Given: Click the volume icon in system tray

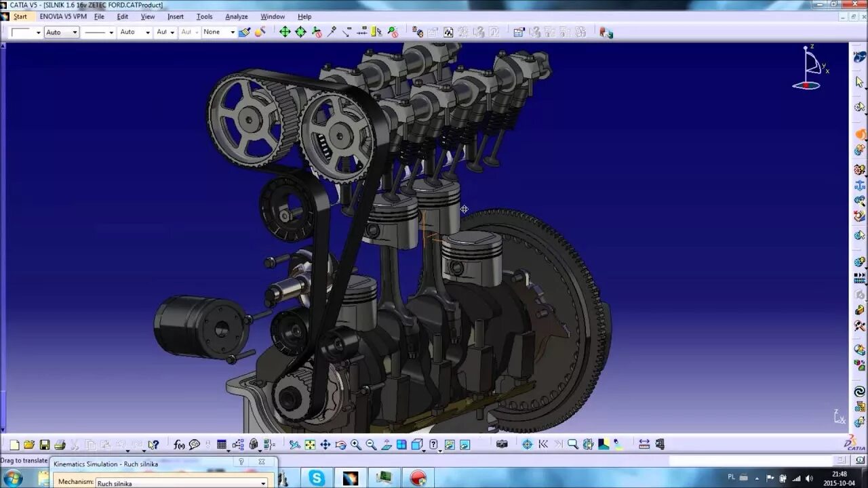Looking at the screenshot, I should coord(809,478).
